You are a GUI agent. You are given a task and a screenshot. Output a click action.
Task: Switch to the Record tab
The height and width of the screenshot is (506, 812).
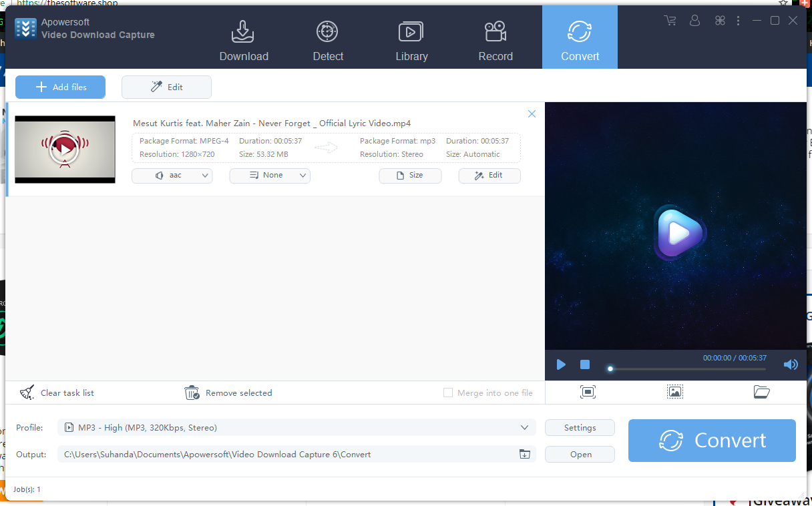pos(495,37)
